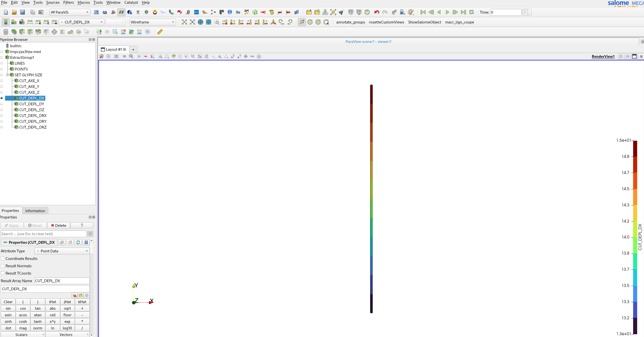
Task: Toggle the animation Loop button
Action: [x=472, y=12]
